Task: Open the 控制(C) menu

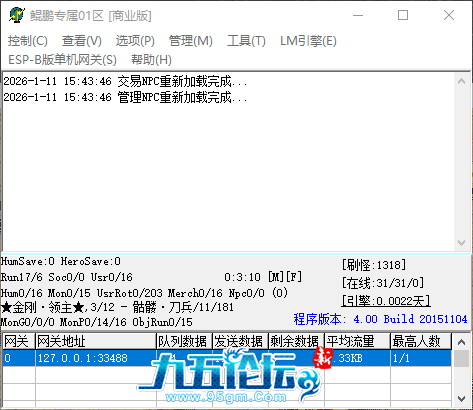Action: point(28,41)
